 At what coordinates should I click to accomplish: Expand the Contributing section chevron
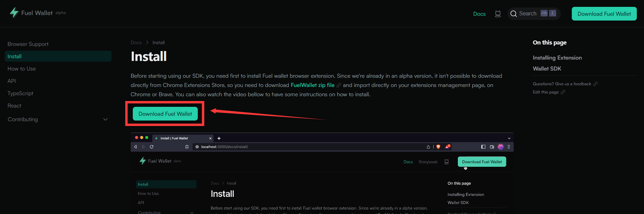point(105,119)
